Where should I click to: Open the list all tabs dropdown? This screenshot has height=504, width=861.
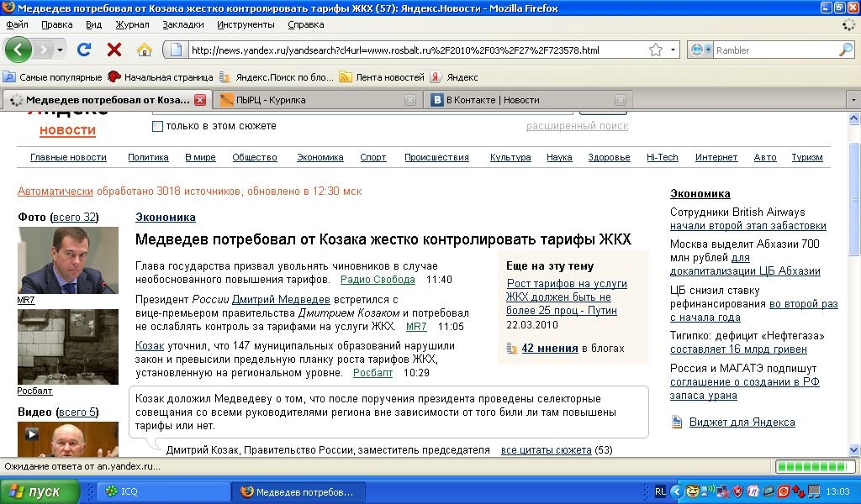click(x=853, y=100)
